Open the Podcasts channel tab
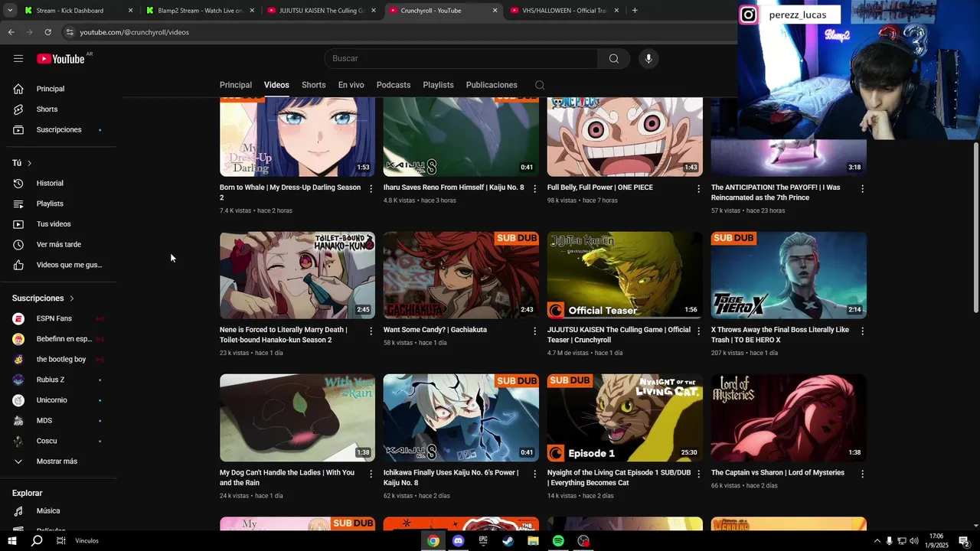Image resolution: width=980 pixels, height=551 pixels. pyautogui.click(x=394, y=85)
